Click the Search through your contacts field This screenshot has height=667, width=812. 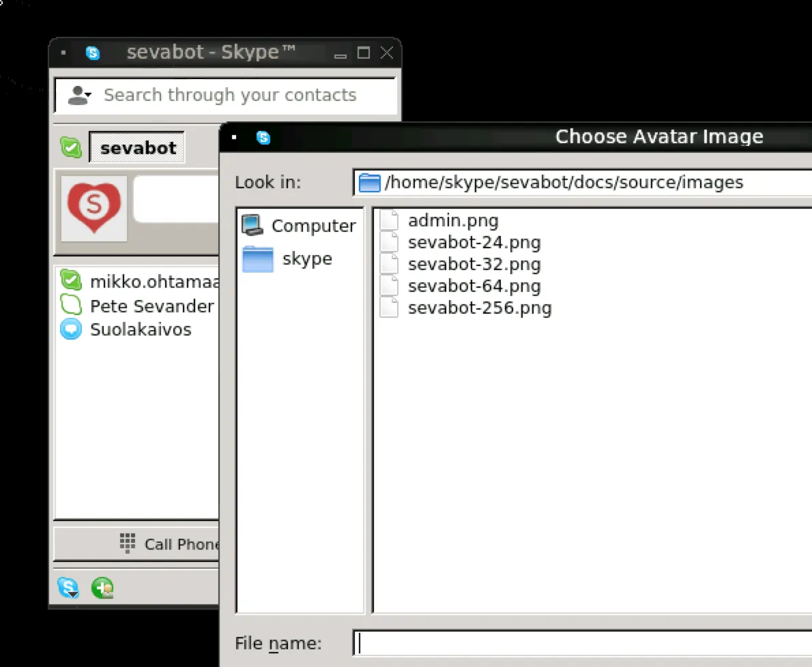(x=226, y=95)
